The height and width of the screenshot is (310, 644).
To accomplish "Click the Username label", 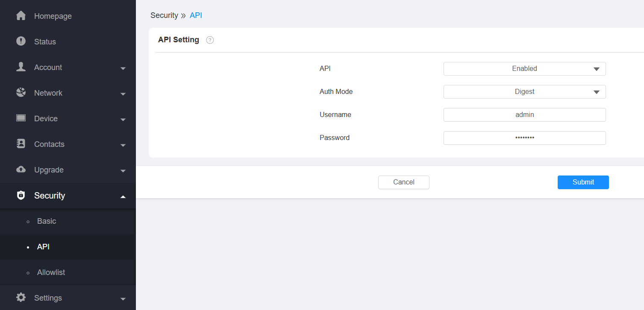I will coord(335,114).
